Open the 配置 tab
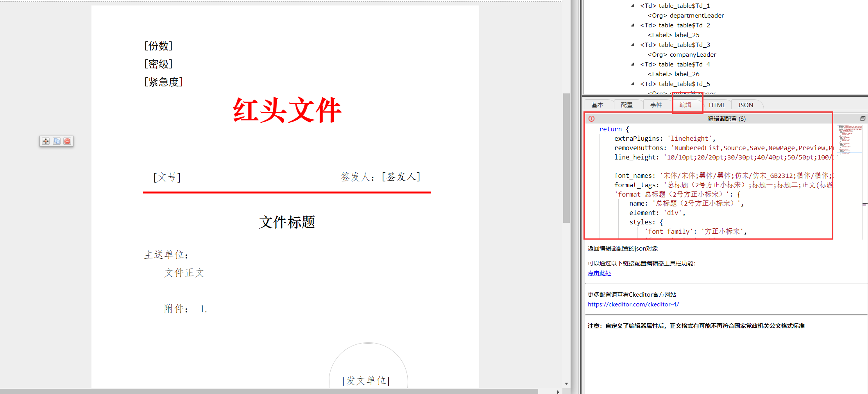 coord(627,105)
